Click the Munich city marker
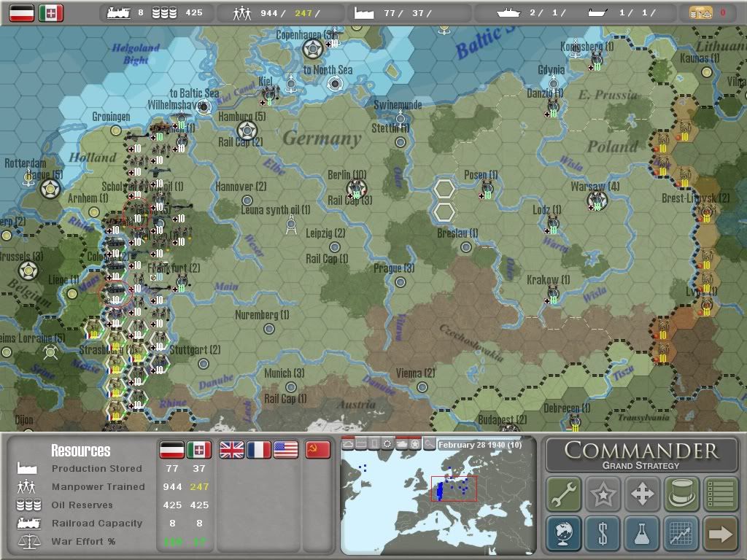The height and width of the screenshot is (560, 747). (290, 387)
